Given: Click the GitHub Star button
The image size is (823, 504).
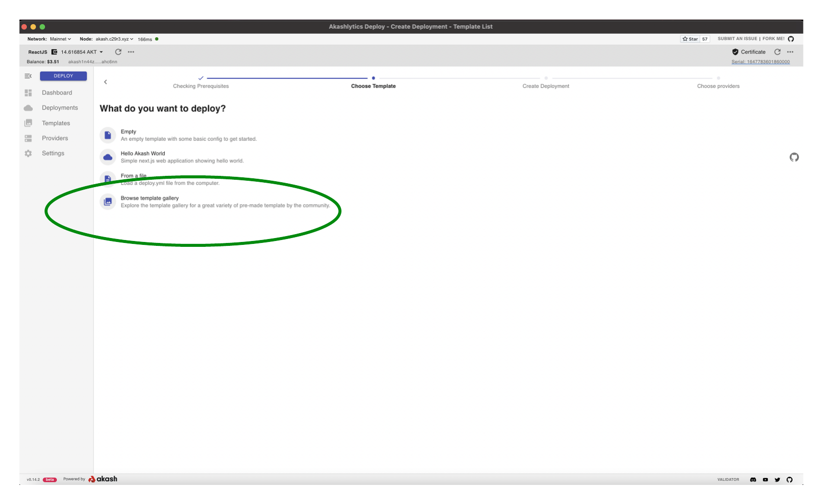Looking at the screenshot, I should (x=690, y=39).
